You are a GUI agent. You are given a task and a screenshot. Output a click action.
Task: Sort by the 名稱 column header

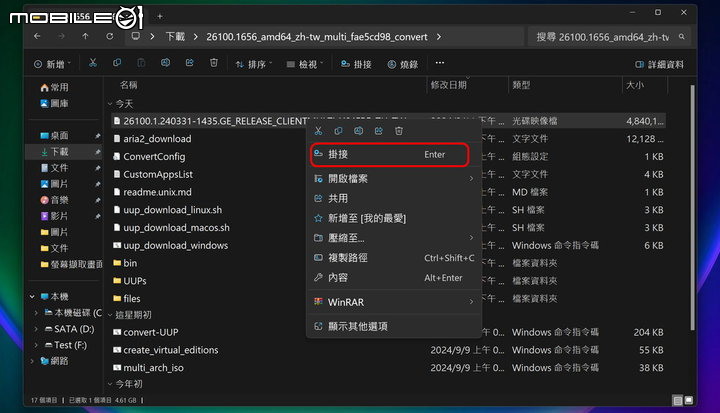point(129,85)
